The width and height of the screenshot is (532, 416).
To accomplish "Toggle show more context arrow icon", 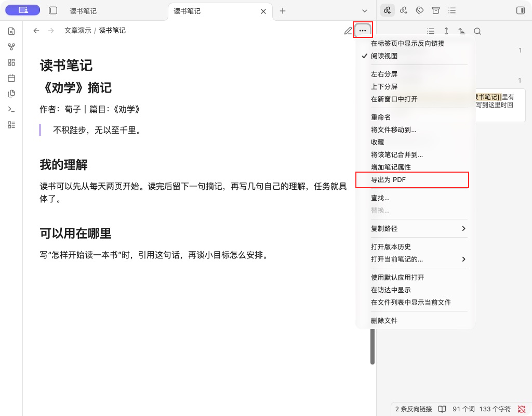I will point(446,31).
